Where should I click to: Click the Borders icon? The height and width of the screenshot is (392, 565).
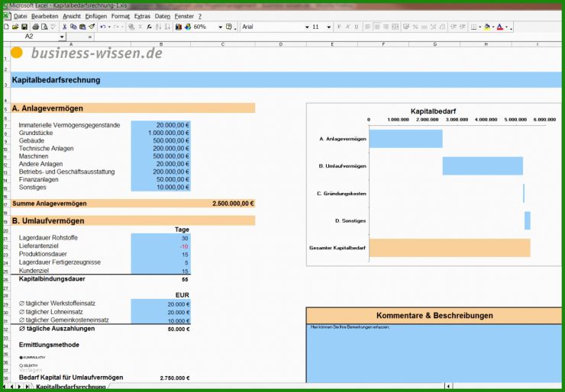pos(474,27)
